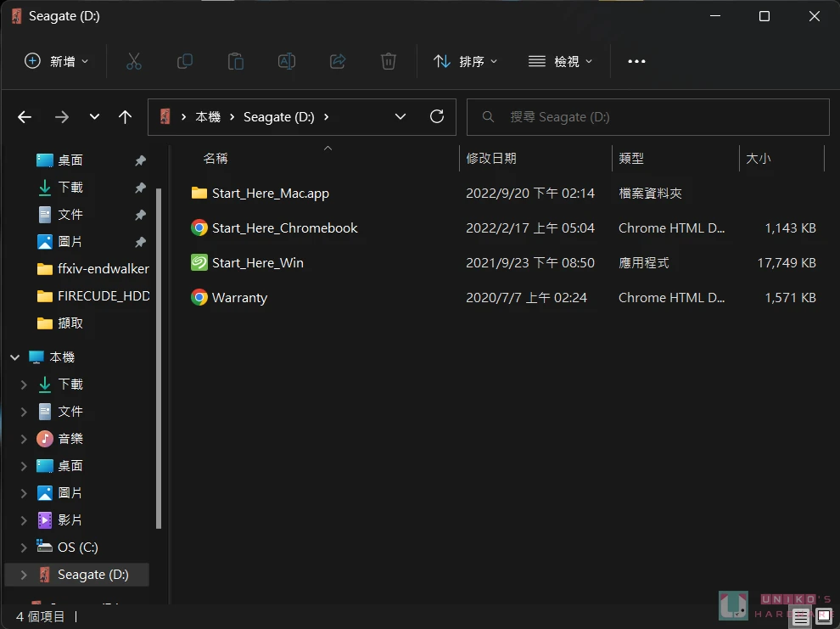The width and height of the screenshot is (840, 629).
Task: Expand OS (C:) drive node
Action: (24, 547)
